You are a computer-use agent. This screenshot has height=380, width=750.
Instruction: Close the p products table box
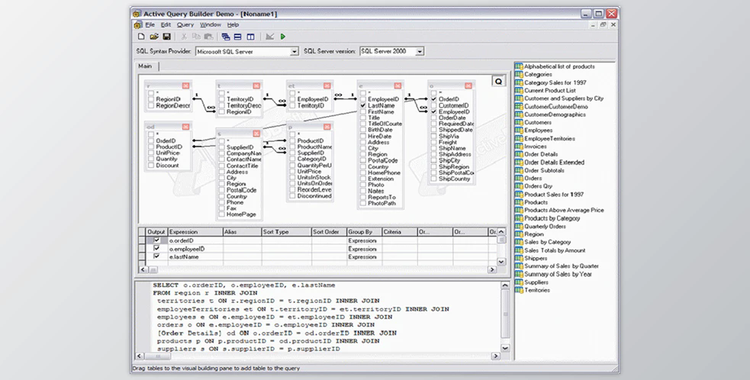327,127
